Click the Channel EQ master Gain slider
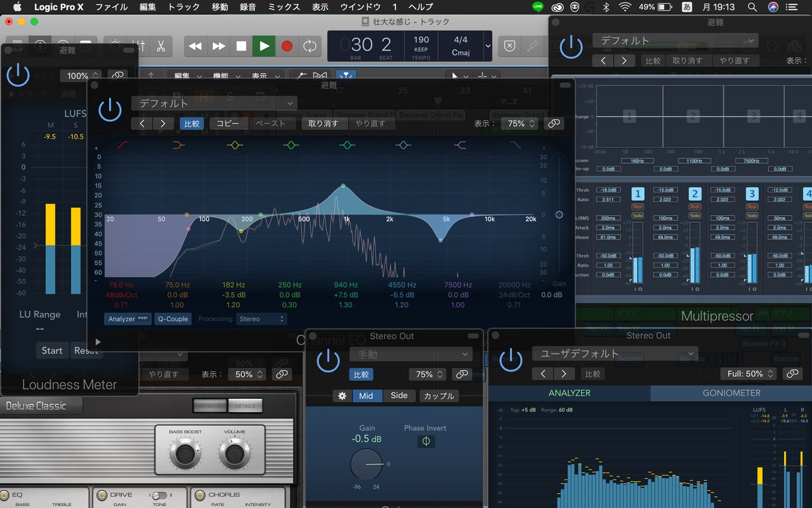 point(559,215)
